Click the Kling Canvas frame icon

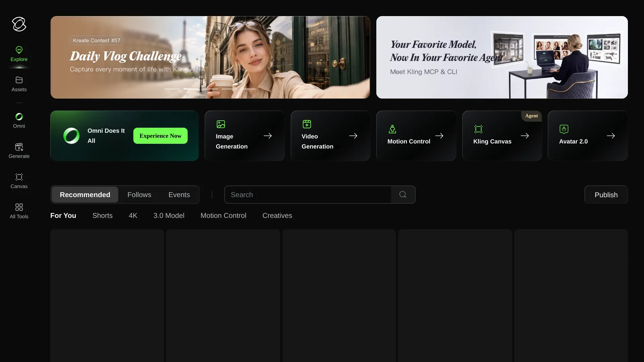(478, 129)
